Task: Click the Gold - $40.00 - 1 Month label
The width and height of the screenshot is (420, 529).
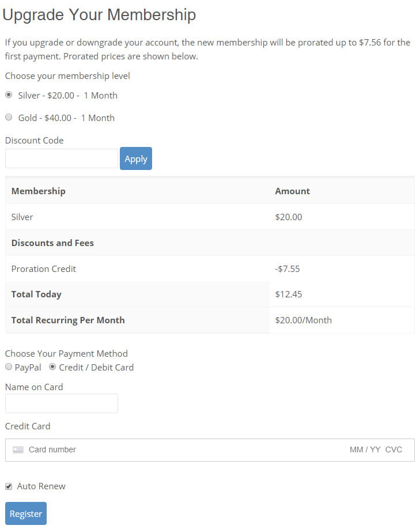Action: pos(66,118)
